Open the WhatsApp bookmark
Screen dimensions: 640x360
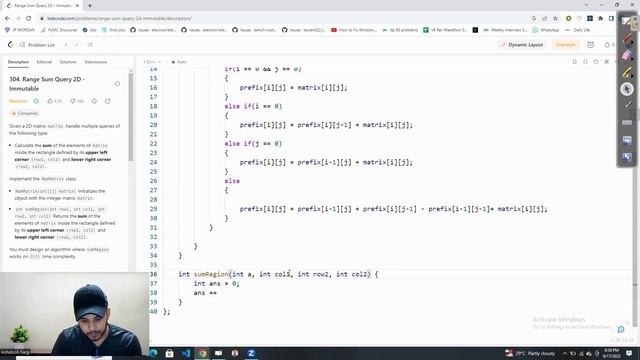546,30
